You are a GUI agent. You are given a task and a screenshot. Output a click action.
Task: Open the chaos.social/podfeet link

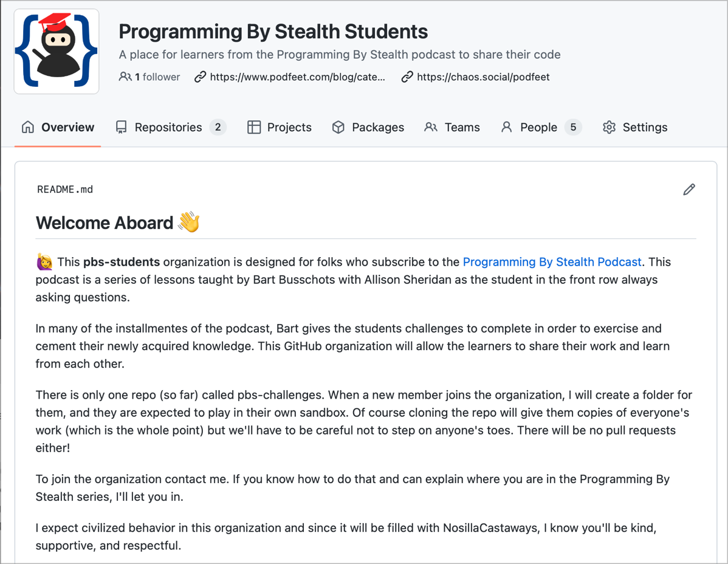483,77
